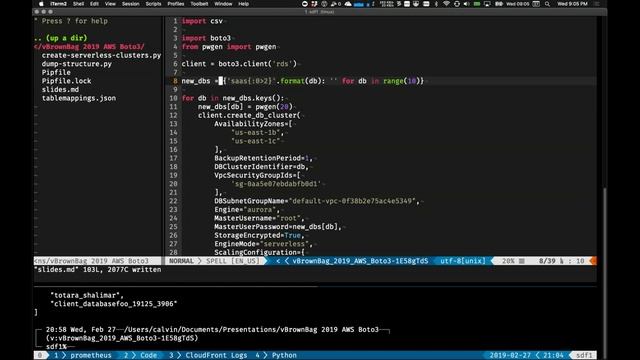Click the green battery status icon

[477, 4]
